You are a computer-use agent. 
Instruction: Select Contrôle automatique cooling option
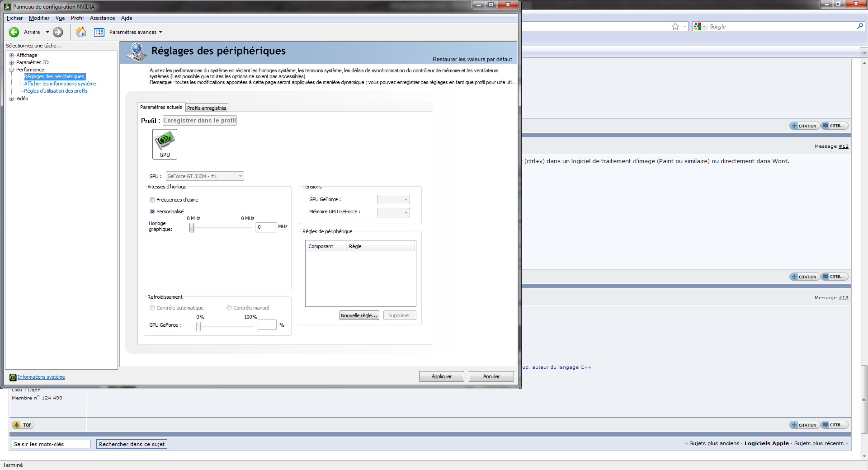pyautogui.click(x=152, y=308)
